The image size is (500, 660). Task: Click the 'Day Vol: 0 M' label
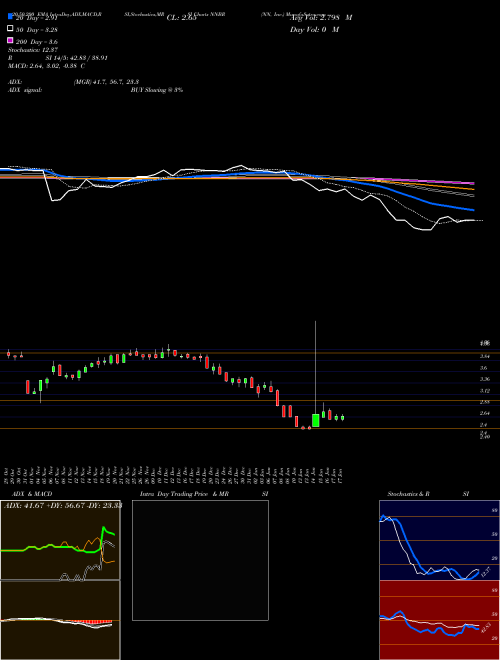tap(314, 29)
